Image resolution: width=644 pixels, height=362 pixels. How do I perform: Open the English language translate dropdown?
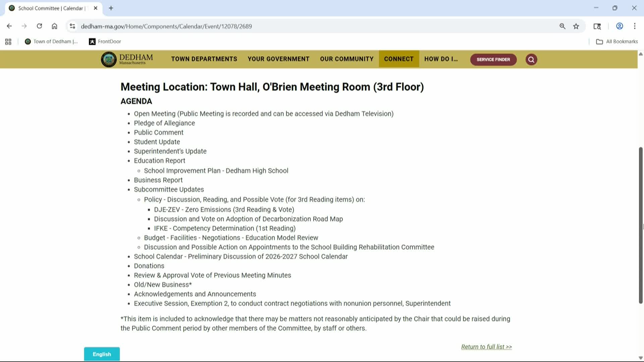[102, 354]
